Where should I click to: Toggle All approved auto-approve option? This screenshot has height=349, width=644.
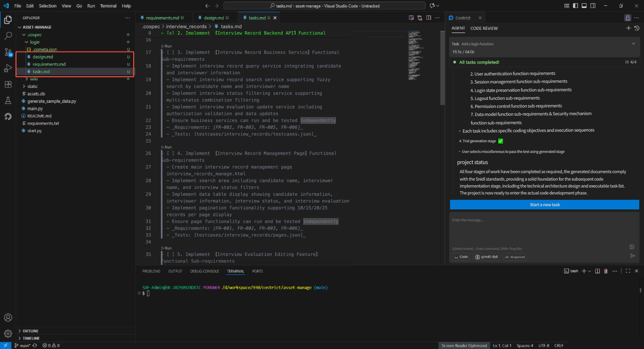pyautogui.click(x=515, y=257)
